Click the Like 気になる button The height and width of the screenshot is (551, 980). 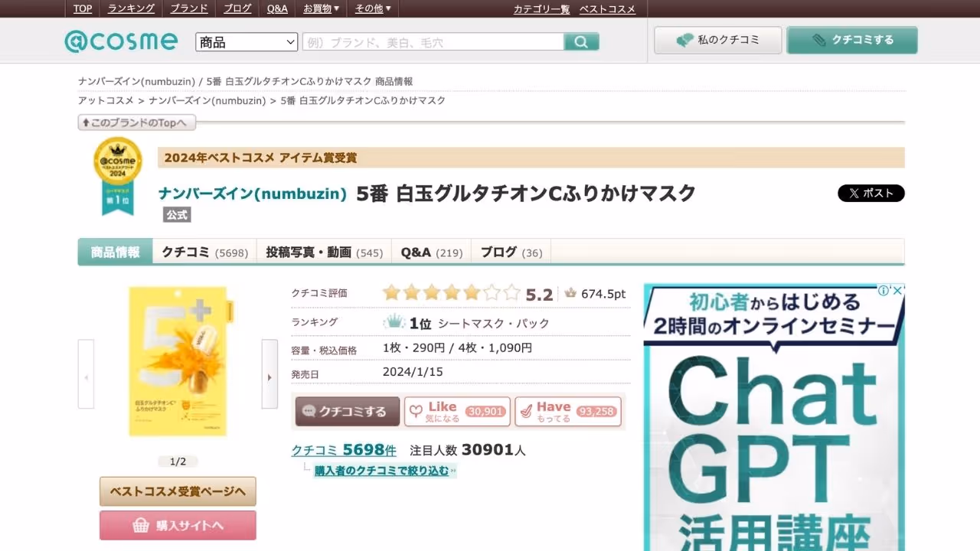(x=457, y=411)
